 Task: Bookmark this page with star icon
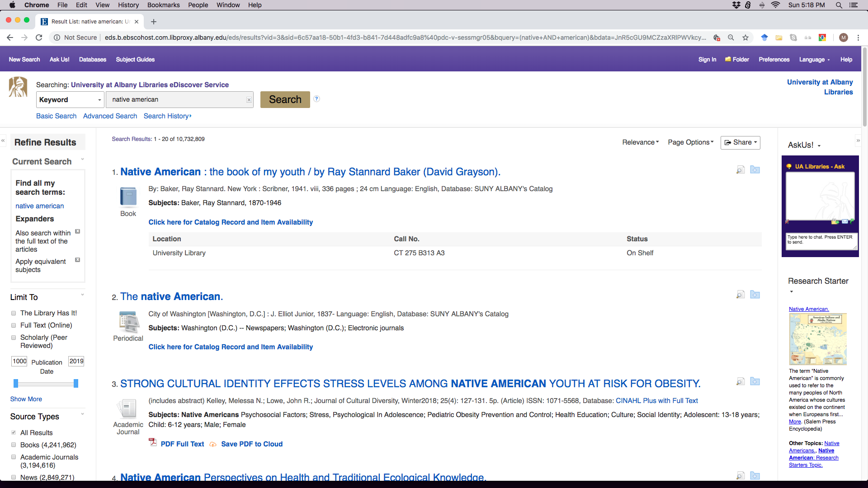pos(745,38)
